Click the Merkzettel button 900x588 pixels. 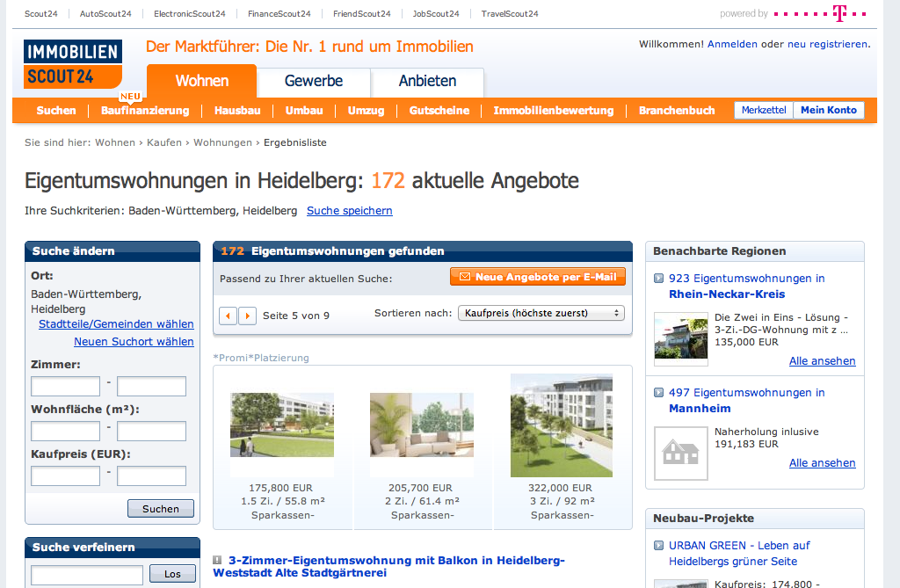764,110
